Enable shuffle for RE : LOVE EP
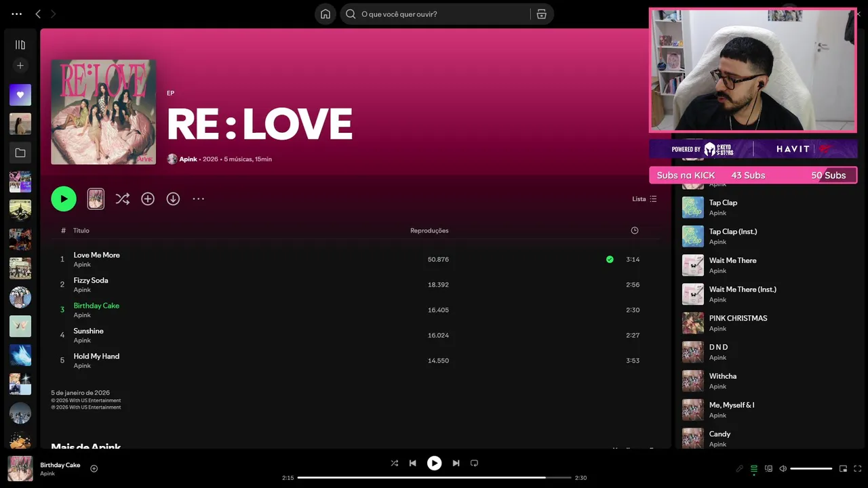The height and width of the screenshot is (488, 868). (x=122, y=199)
